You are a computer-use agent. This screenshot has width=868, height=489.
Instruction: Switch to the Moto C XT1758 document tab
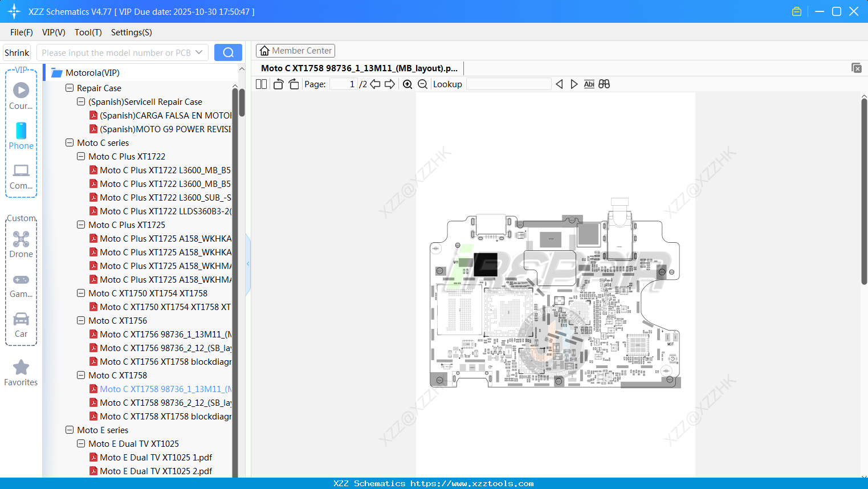(x=359, y=68)
